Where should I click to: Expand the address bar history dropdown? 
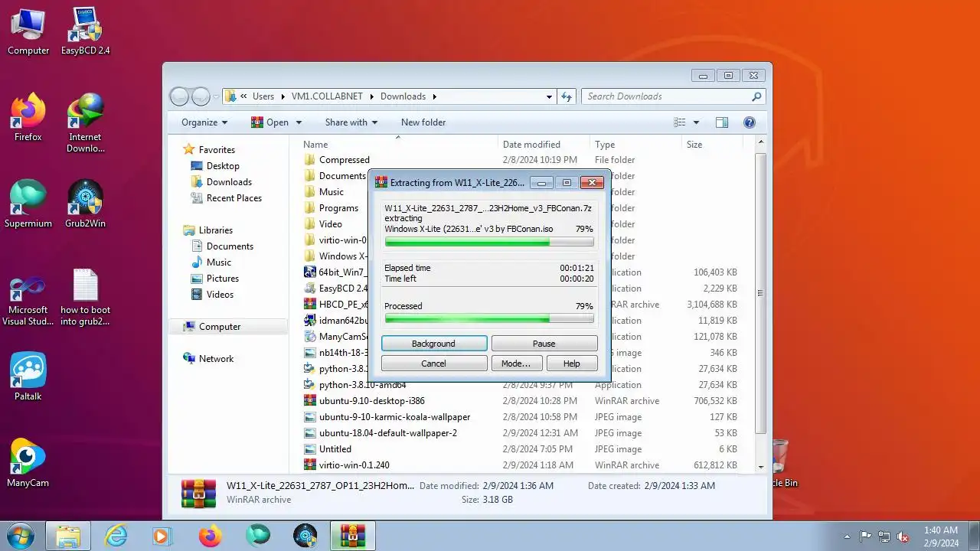(549, 97)
